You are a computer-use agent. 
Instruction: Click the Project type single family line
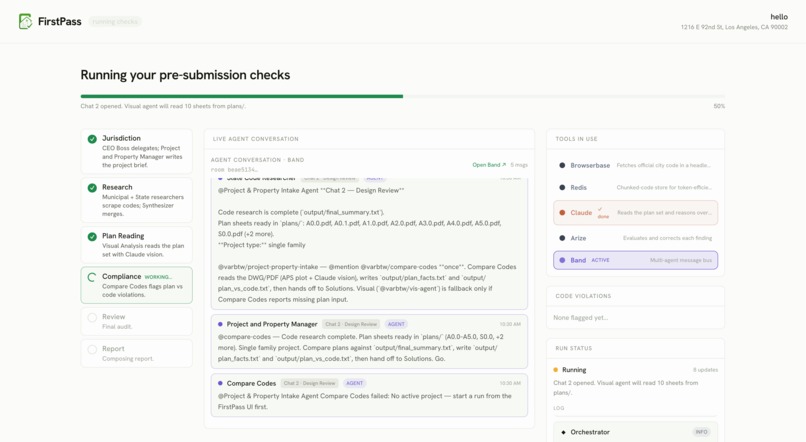262,245
